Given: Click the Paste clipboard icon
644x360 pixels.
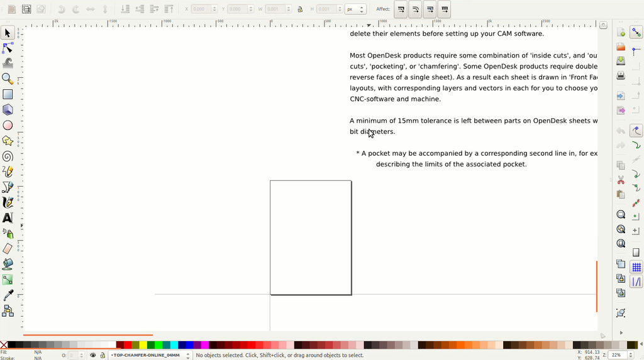Looking at the screenshot, I should pyautogui.click(x=621, y=194).
